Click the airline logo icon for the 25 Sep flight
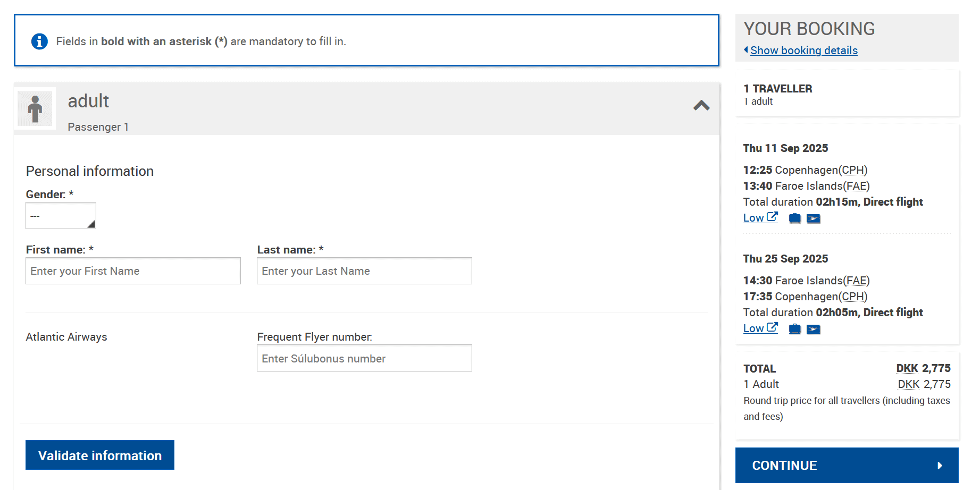980x490 pixels. point(813,329)
